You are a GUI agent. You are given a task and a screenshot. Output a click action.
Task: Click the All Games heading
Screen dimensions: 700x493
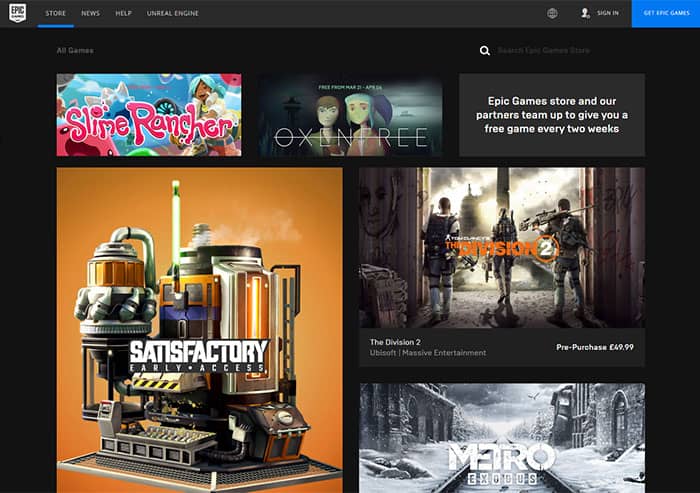[75, 50]
